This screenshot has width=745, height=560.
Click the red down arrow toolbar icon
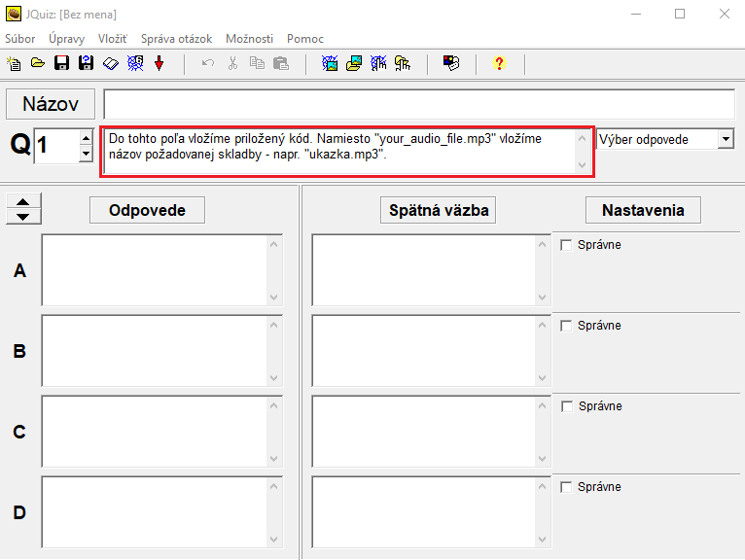pyautogui.click(x=160, y=64)
